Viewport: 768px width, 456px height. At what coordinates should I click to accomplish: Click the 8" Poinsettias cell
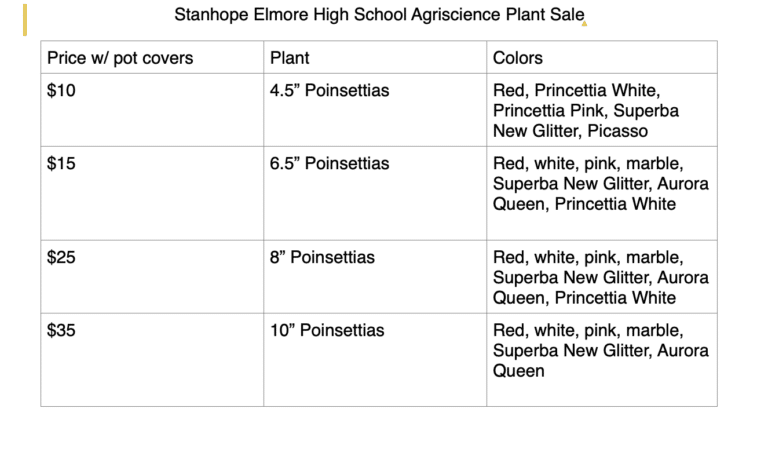322,258
